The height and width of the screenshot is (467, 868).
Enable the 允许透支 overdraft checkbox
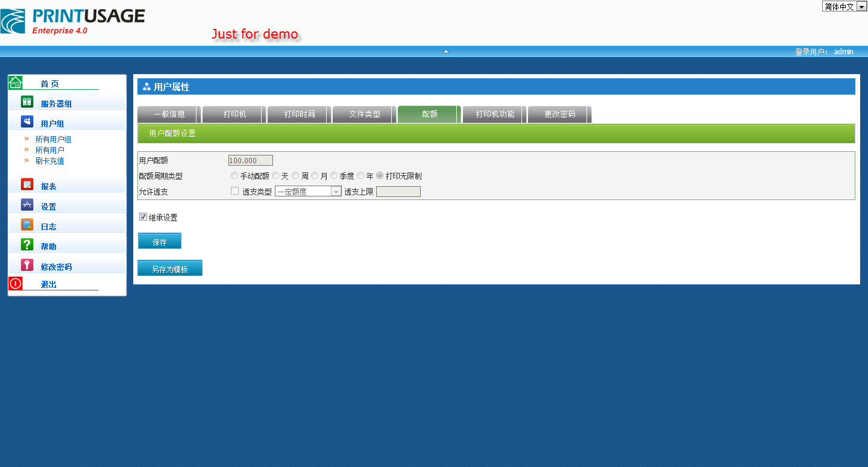coord(235,191)
